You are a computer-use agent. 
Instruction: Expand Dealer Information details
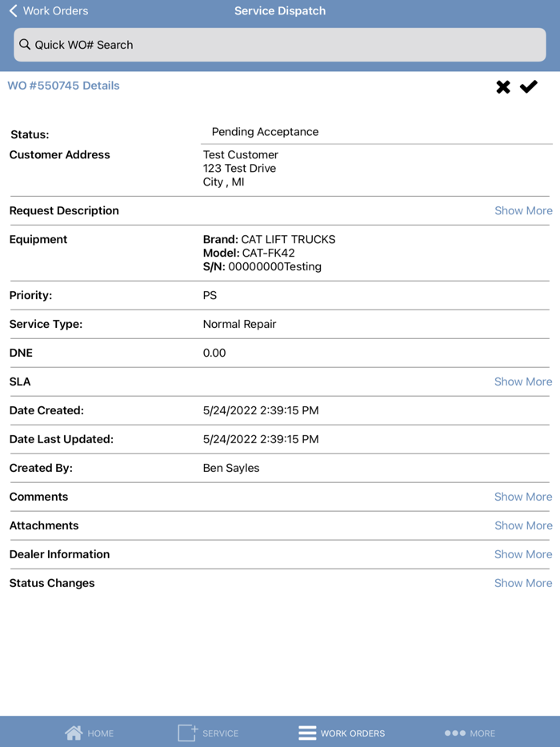[523, 554]
